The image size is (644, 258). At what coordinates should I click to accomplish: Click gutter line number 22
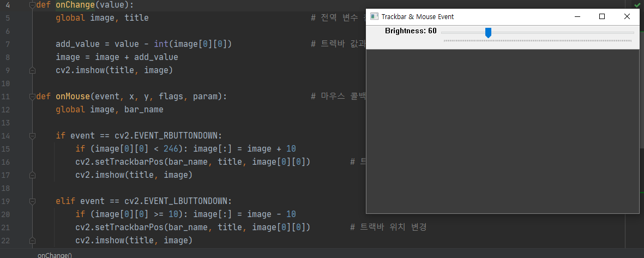(x=6, y=241)
